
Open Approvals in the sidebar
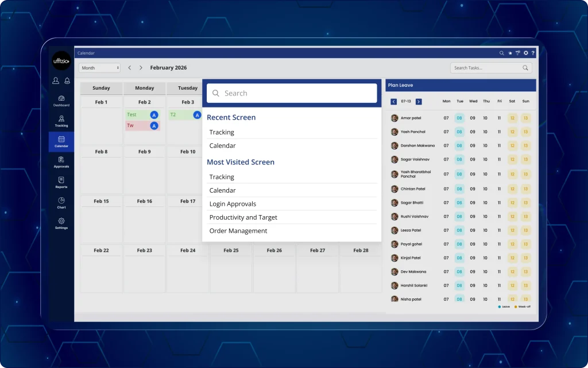[61, 162]
